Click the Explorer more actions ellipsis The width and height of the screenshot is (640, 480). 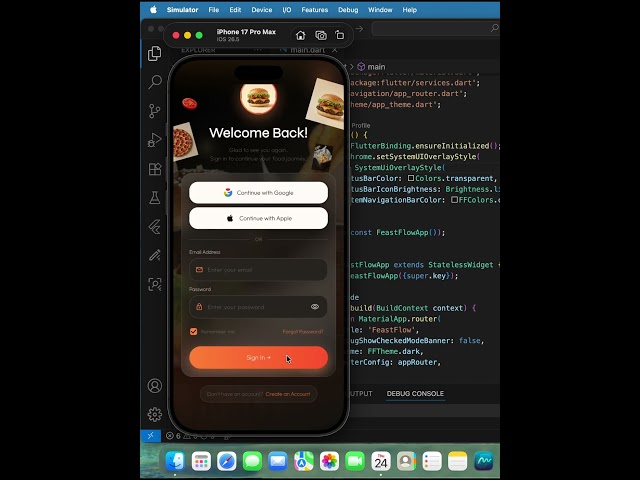257,50
